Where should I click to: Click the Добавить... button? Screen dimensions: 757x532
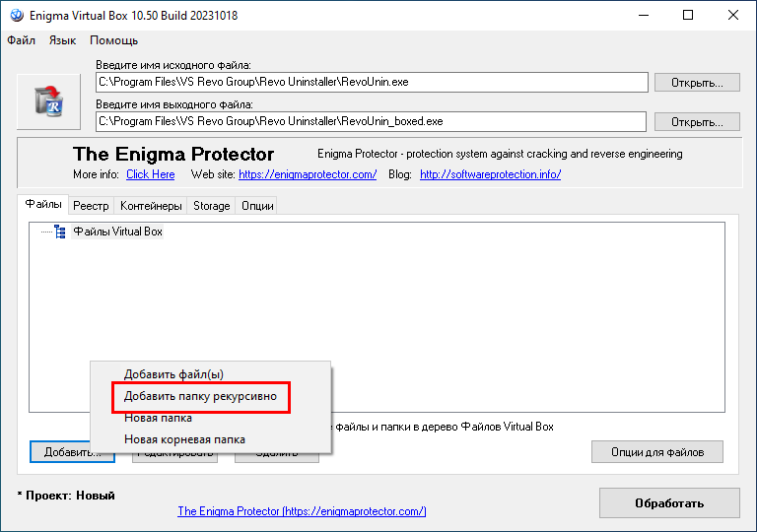(x=72, y=452)
